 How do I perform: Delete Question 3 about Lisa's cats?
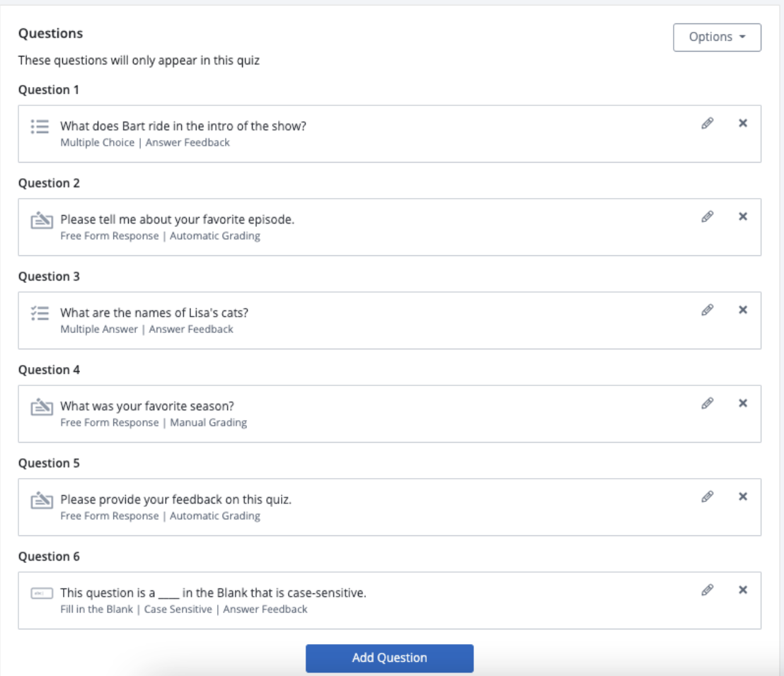click(x=743, y=310)
